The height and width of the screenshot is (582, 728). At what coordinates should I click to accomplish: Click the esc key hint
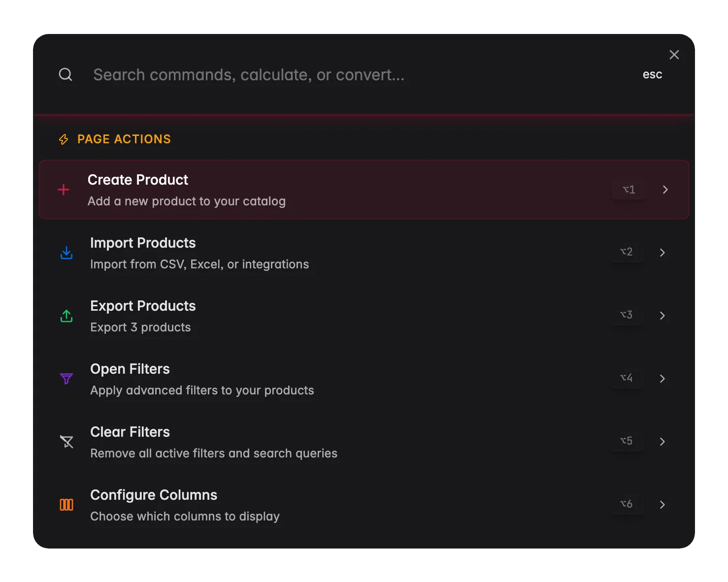[x=652, y=75]
